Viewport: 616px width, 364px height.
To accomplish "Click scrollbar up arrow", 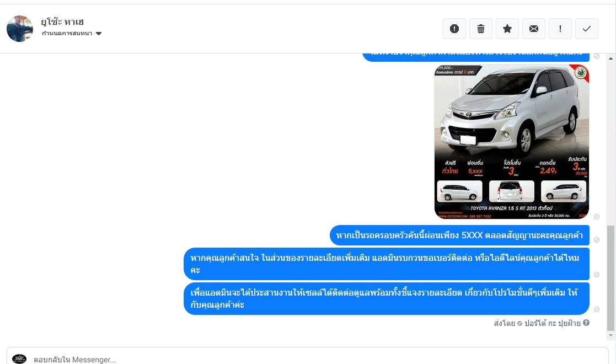I will click(x=610, y=58).
